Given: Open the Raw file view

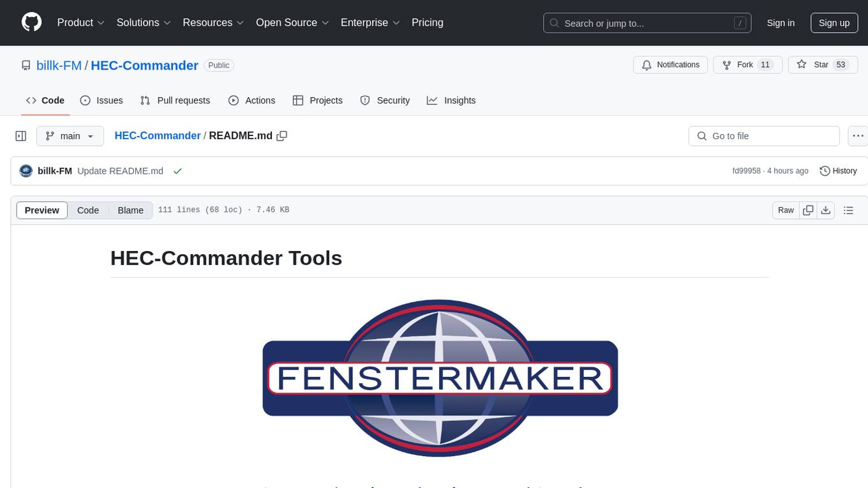Looking at the screenshot, I should [x=786, y=210].
